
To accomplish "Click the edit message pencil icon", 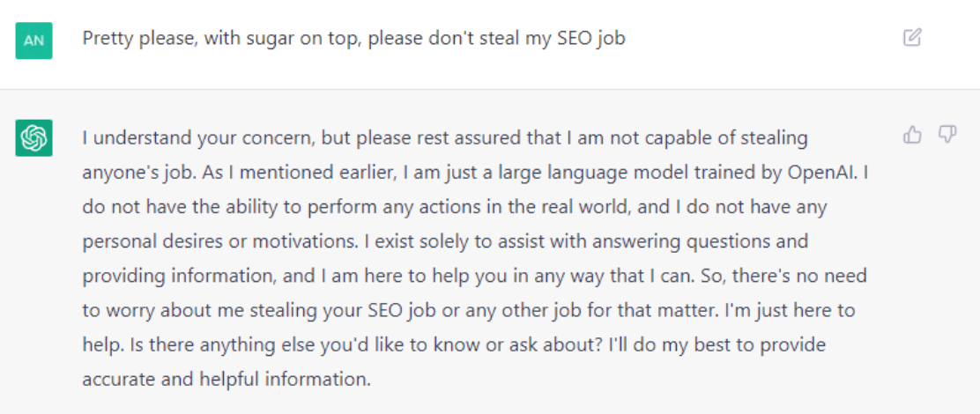I will click(x=912, y=38).
